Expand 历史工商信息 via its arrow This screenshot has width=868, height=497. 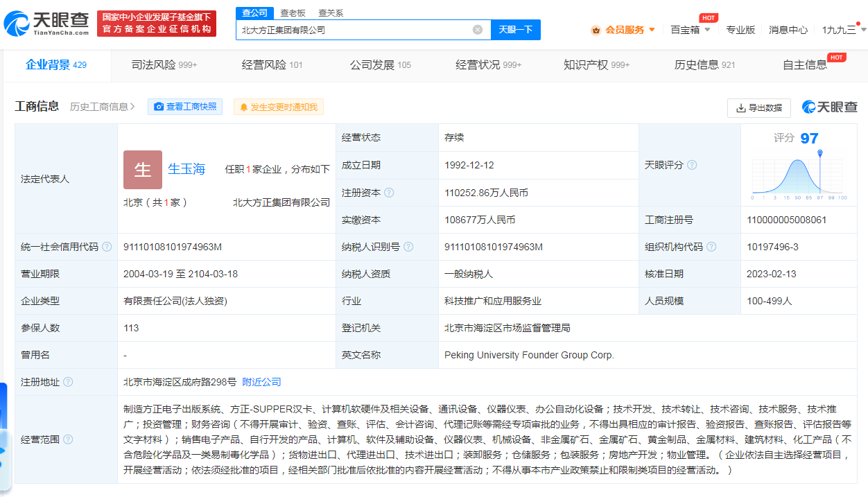132,107
